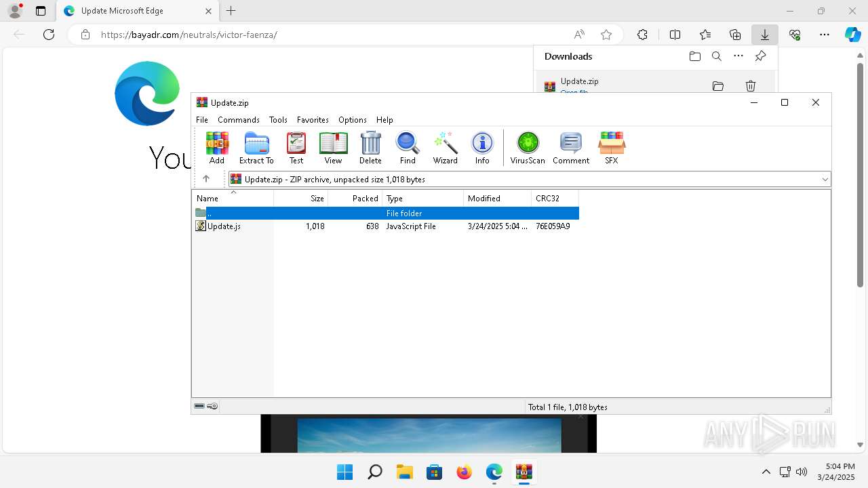Open Edge tab actions menu icon

(41, 11)
